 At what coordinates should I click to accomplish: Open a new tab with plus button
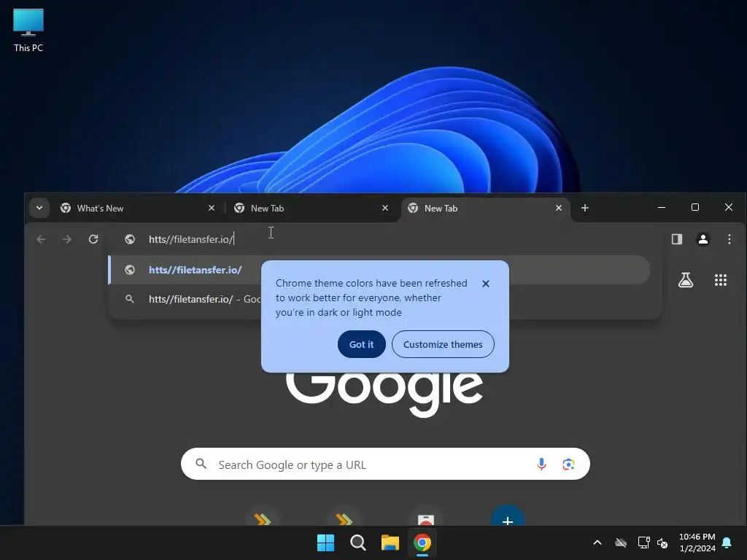click(585, 208)
